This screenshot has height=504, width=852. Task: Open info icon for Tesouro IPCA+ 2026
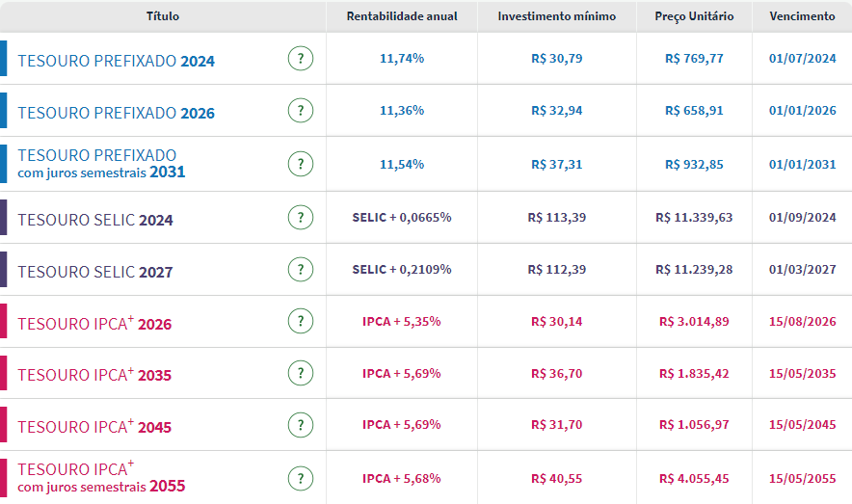pos(301,322)
